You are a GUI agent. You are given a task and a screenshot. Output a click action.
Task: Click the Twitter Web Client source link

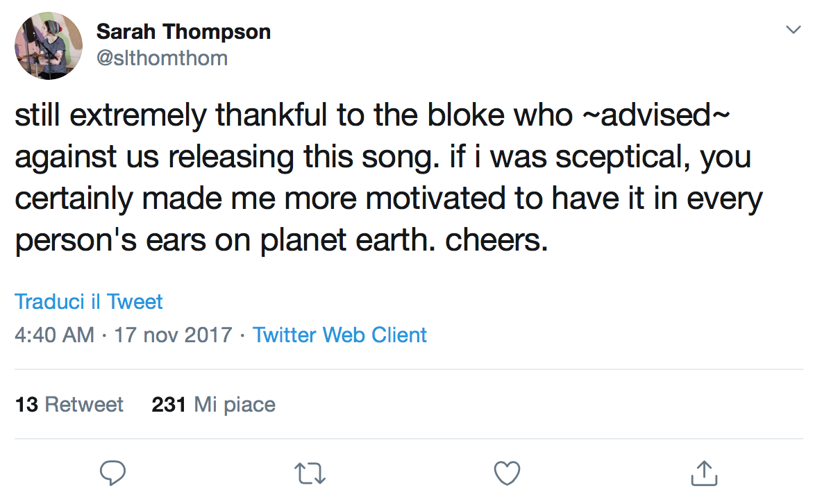point(339,335)
